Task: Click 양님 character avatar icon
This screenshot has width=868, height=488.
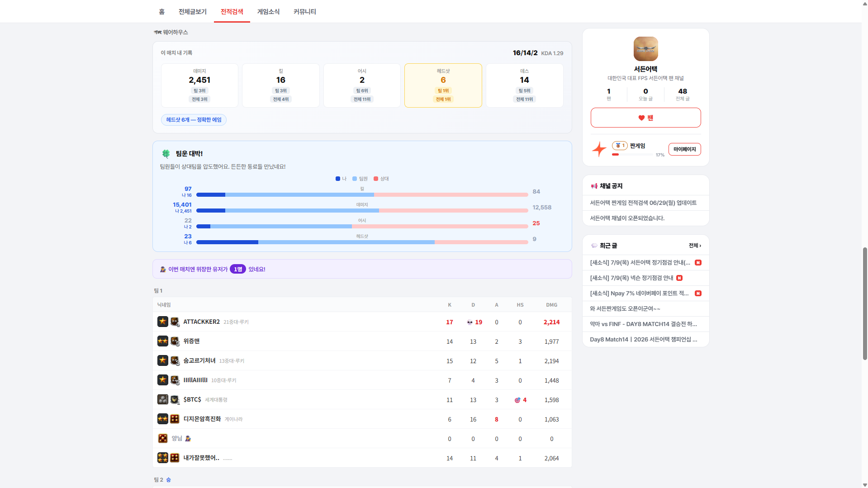Action: click(163, 439)
